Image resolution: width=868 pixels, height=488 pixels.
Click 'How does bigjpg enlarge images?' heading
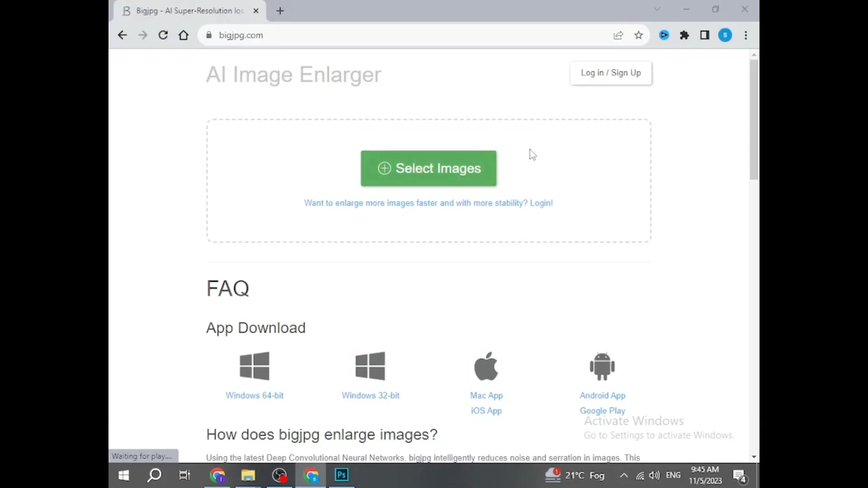click(322, 435)
